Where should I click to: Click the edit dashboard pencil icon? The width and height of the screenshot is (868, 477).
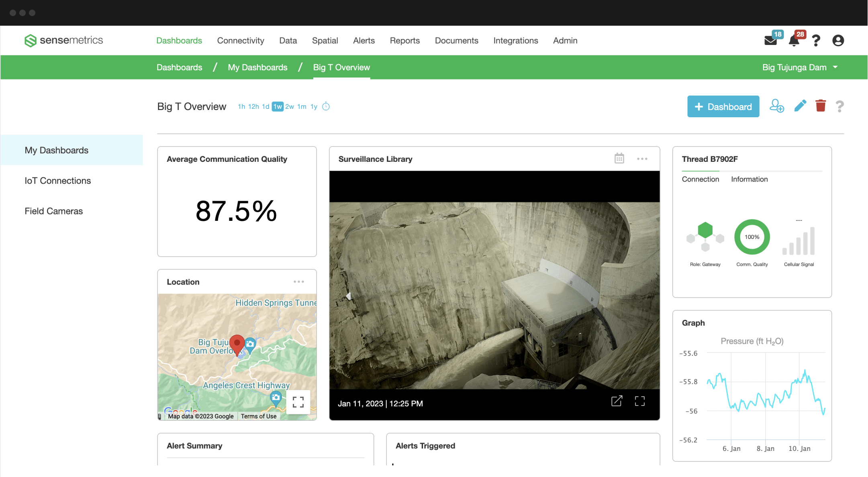pyautogui.click(x=800, y=106)
